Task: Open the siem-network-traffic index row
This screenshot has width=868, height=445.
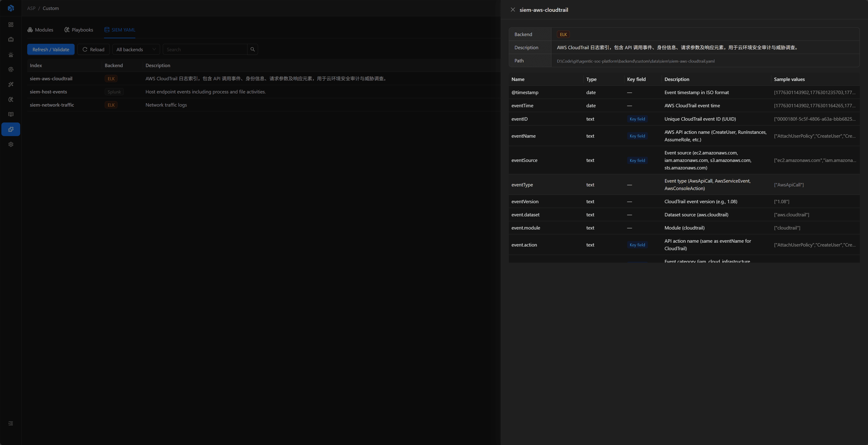Action: (263, 105)
